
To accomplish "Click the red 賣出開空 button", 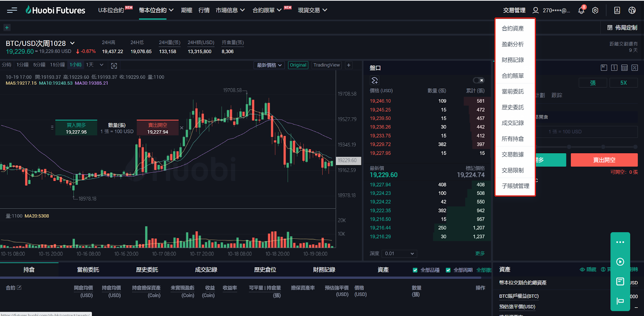I will coord(604,160).
